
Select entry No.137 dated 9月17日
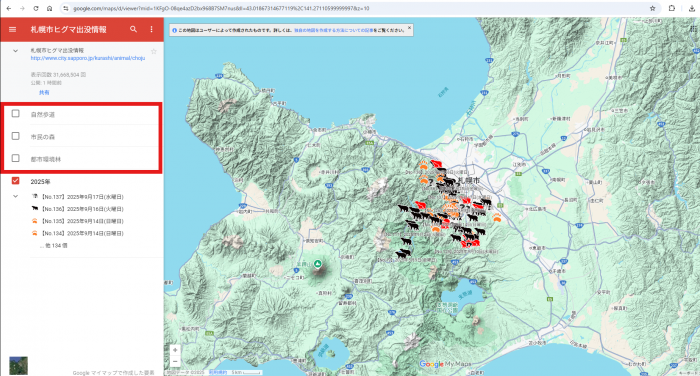[82, 197]
